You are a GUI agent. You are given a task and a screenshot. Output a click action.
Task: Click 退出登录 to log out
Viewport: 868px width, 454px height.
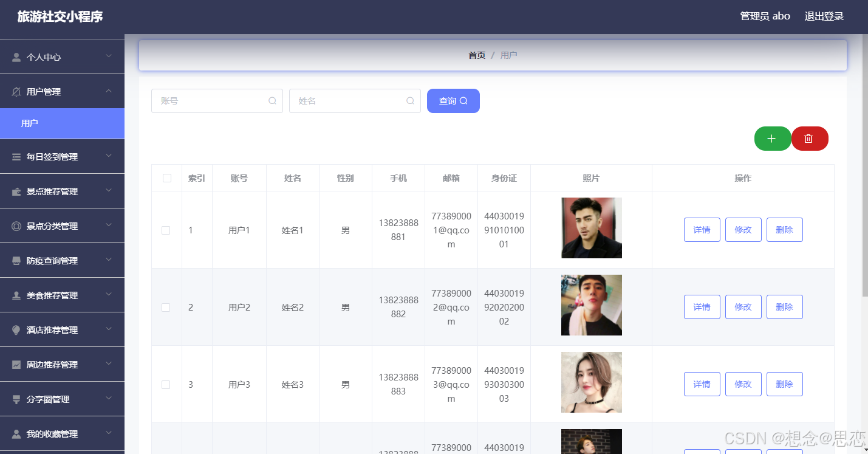(824, 16)
